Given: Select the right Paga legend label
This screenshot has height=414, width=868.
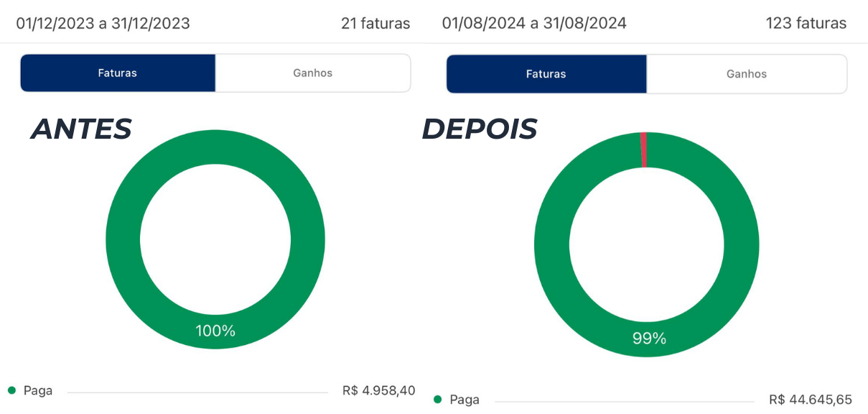Looking at the screenshot, I should pos(465,400).
